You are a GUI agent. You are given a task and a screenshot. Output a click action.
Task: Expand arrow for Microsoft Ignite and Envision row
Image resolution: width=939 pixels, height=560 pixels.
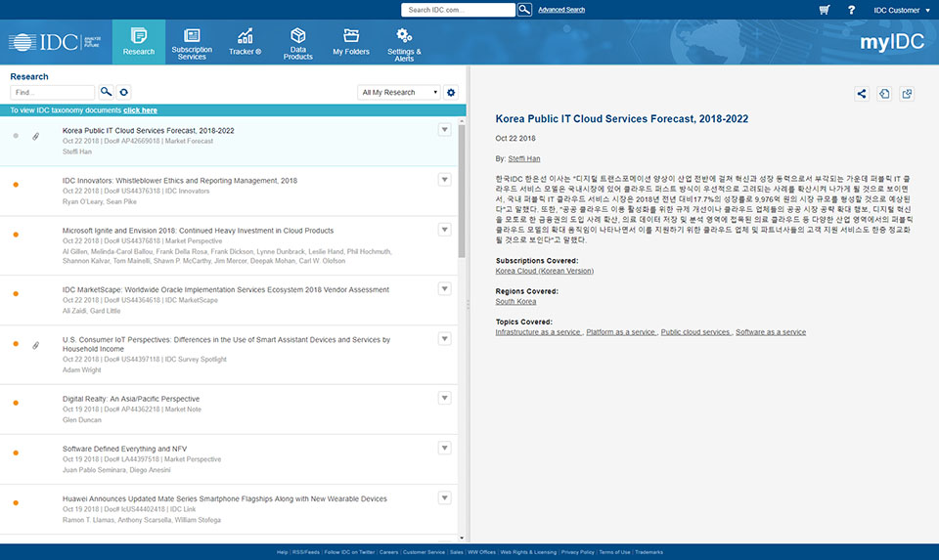444,230
